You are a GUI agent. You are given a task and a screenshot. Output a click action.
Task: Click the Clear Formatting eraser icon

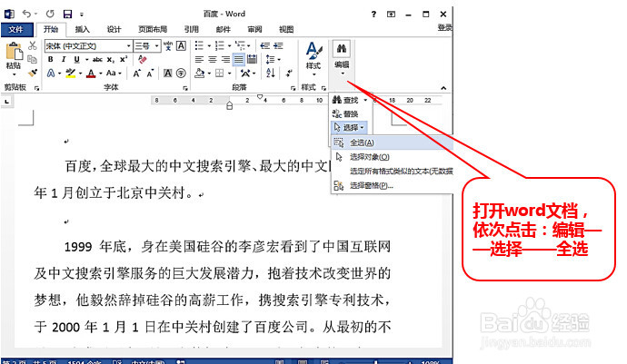tap(143, 60)
